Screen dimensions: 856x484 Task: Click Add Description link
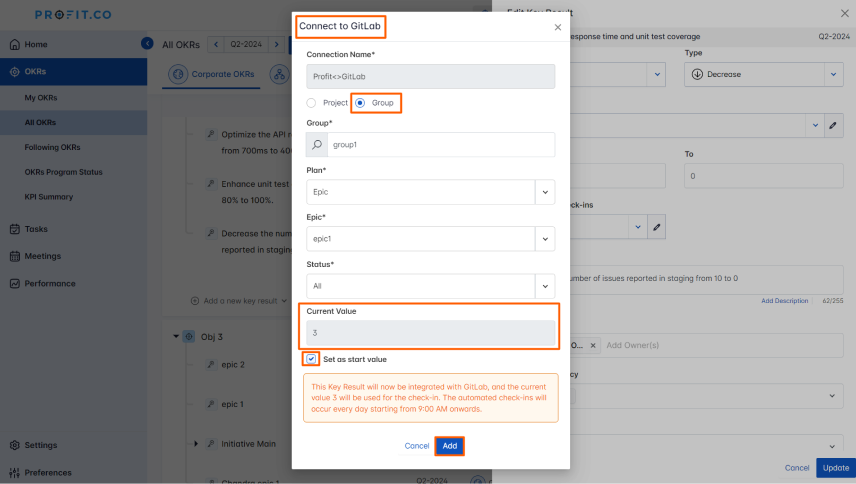coord(784,301)
